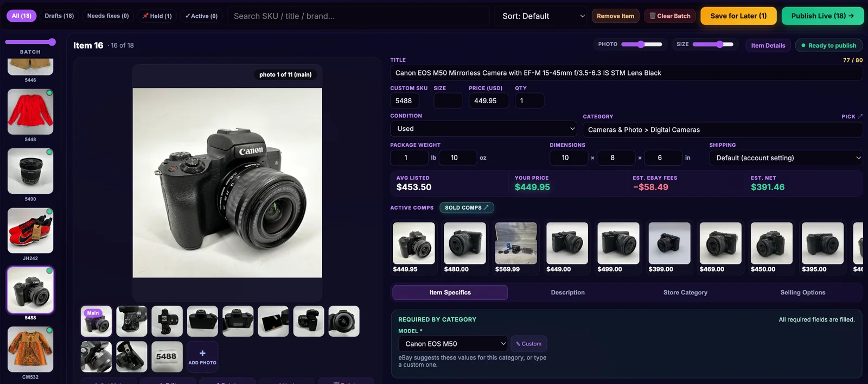Edit the QTY field
868x384 pixels.
coord(529,100)
